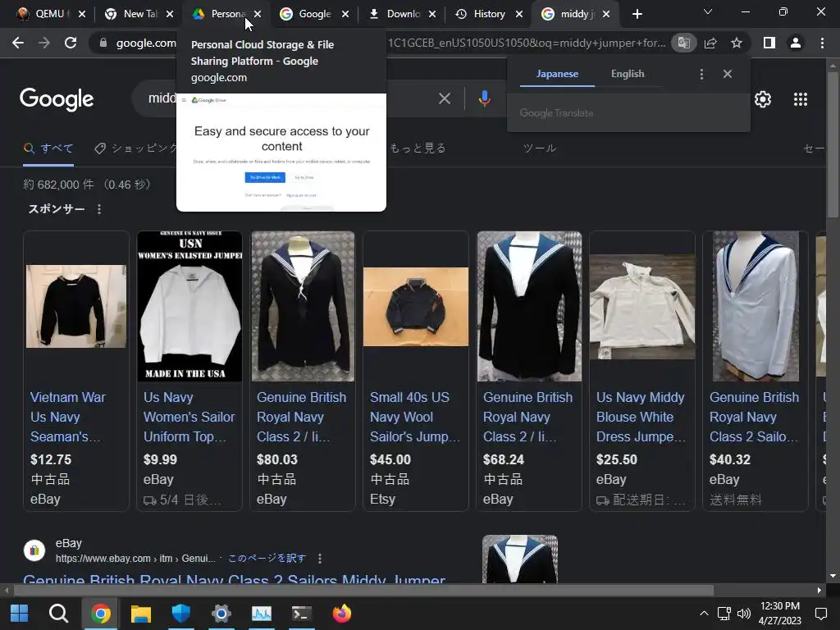Open a new browser tab
The width and height of the screenshot is (840, 630).
637,15
